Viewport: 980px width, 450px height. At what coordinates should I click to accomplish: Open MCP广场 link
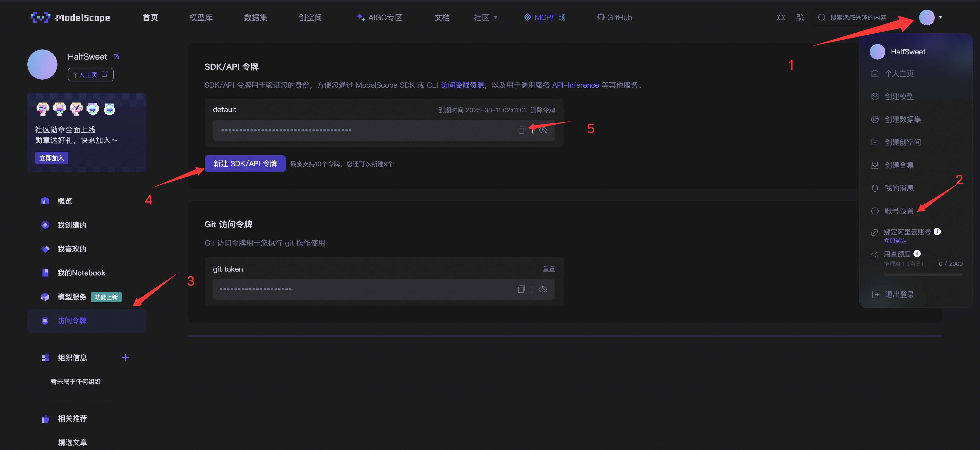pyautogui.click(x=544, y=17)
